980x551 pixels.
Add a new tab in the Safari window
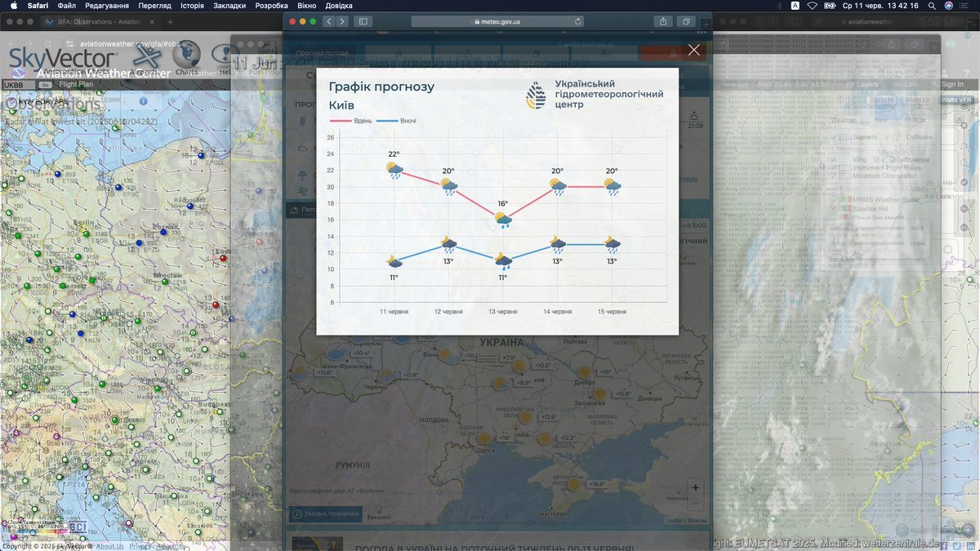point(706,24)
